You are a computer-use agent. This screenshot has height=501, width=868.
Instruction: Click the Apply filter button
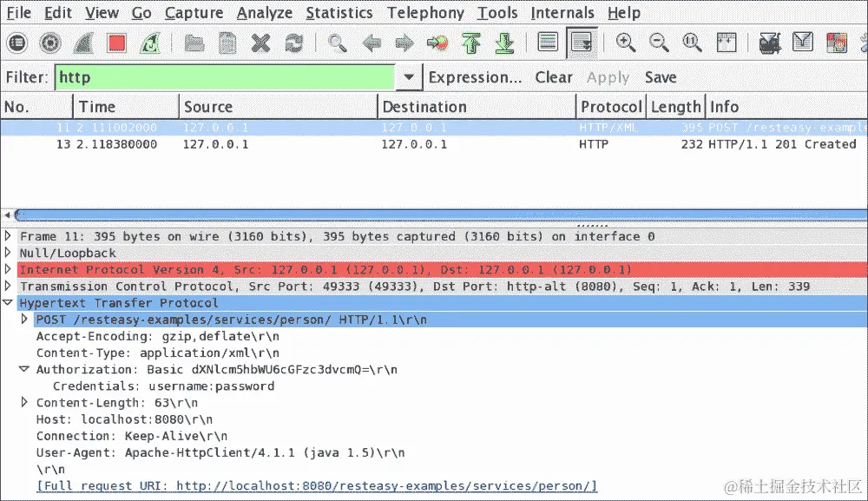click(x=608, y=77)
